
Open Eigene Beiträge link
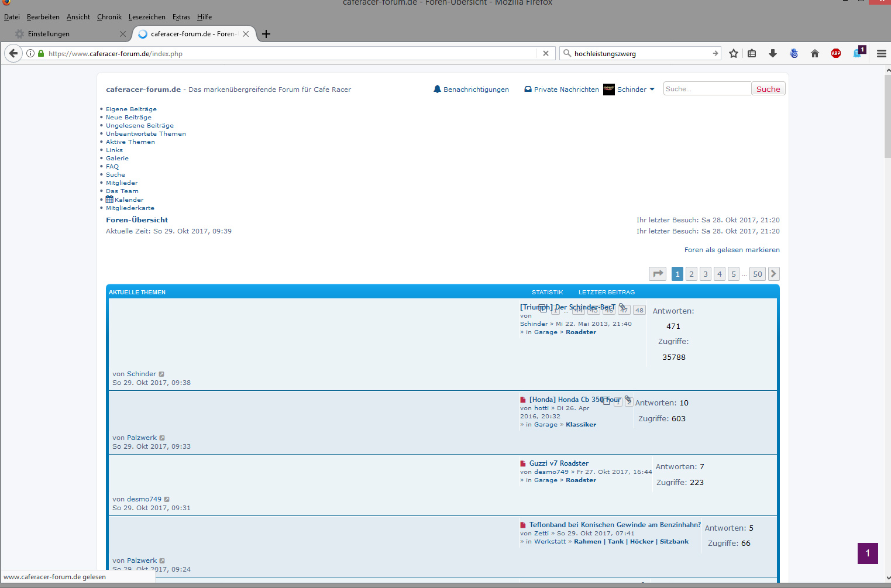131,109
